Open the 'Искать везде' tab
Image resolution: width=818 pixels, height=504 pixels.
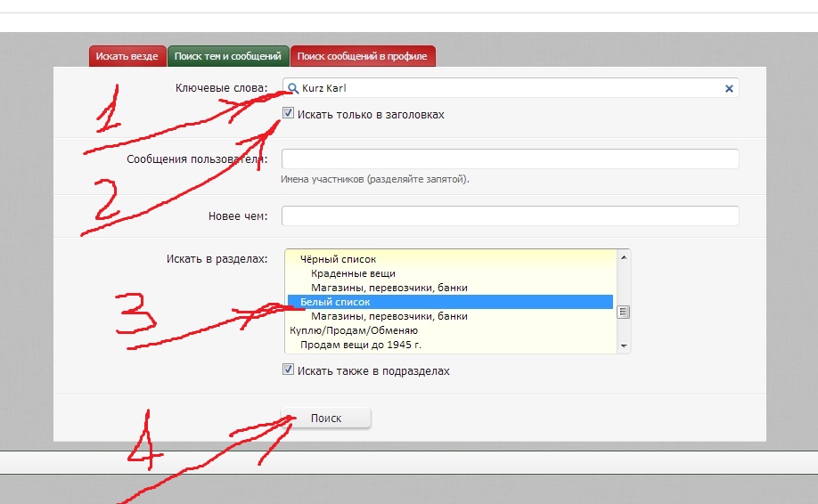coord(127,56)
